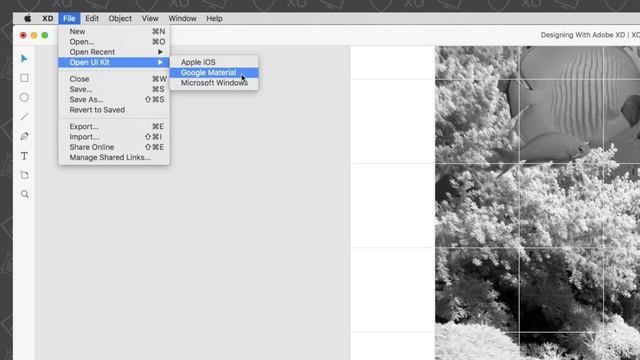Viewport: 640px width, 360px height.
Task: Open the XD application menu
Action: (x=48, y=18)
